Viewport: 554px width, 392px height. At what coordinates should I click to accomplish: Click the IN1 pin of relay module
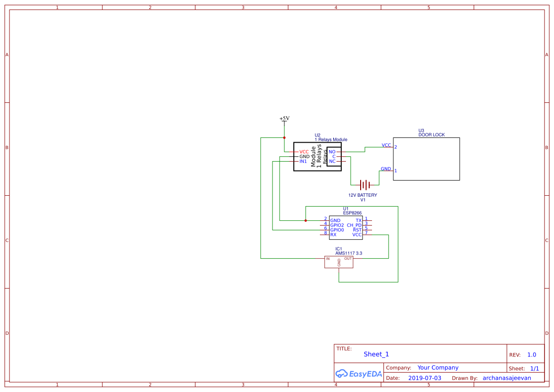(x=302, y=161)
